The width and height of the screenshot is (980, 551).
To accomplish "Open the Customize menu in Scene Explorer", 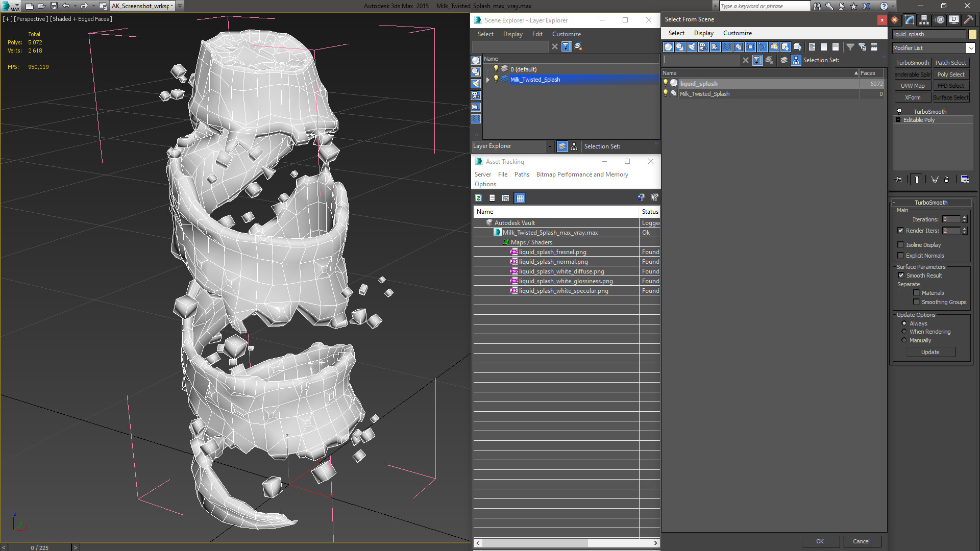I will [566, 34].
